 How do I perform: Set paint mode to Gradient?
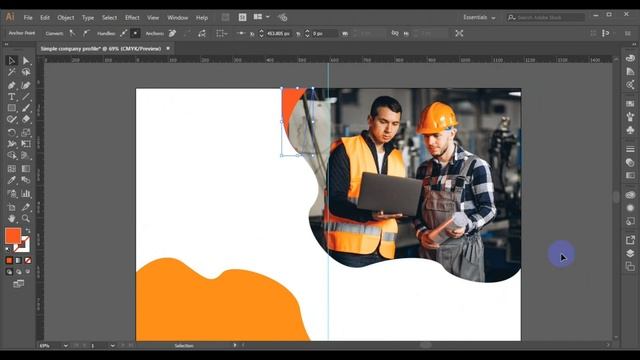pos(18,260)
